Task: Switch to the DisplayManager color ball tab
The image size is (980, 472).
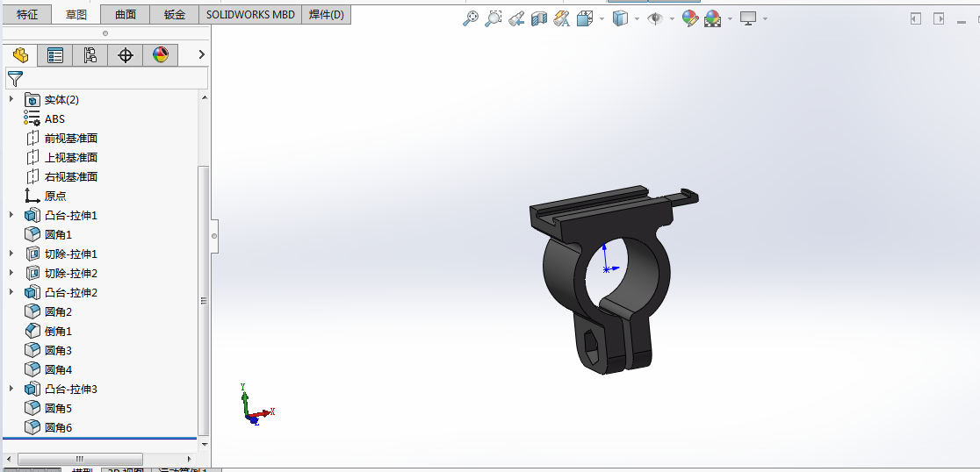Action: 160,55
